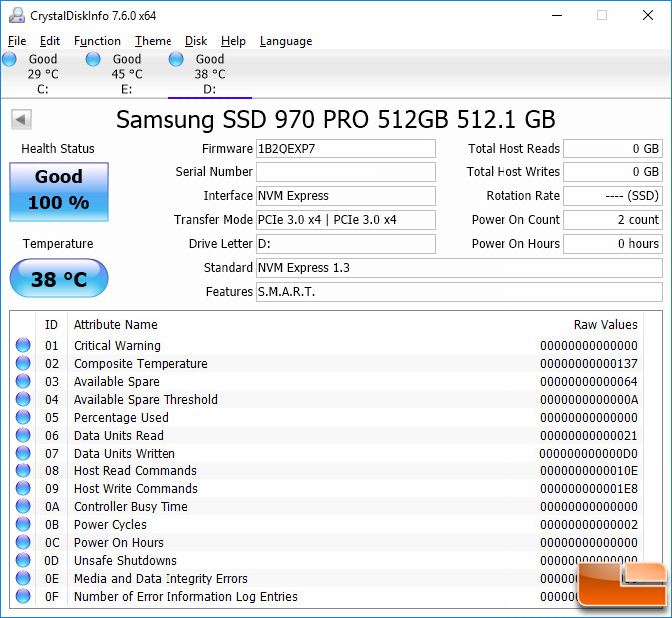672x618 pixels.
Task: Click the previous disk arrow button
Action: click(21, 119)
